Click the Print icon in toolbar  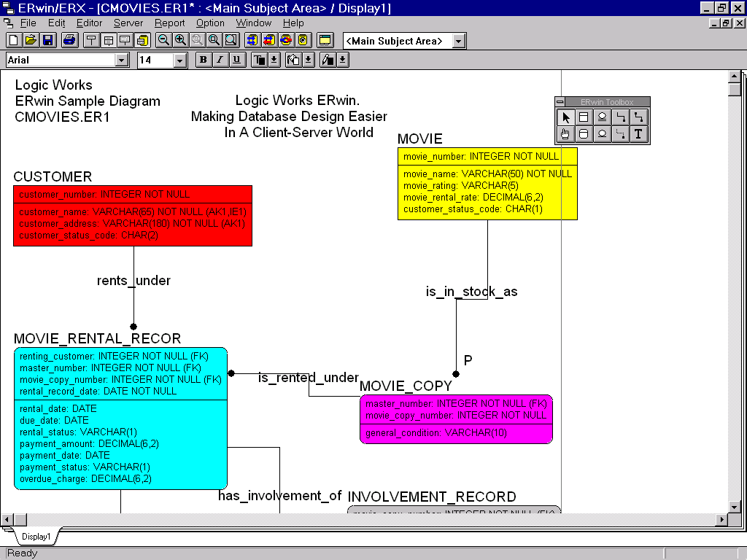(69, 40)
